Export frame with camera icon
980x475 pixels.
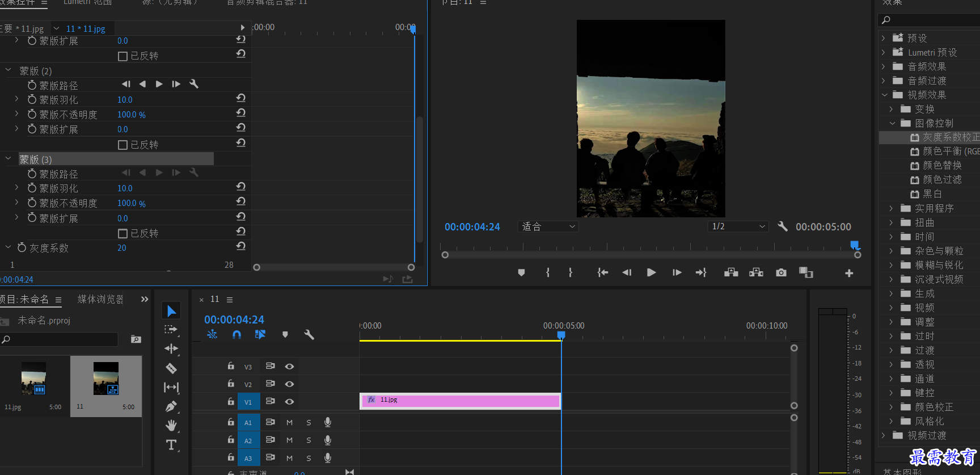coord(781,272)
